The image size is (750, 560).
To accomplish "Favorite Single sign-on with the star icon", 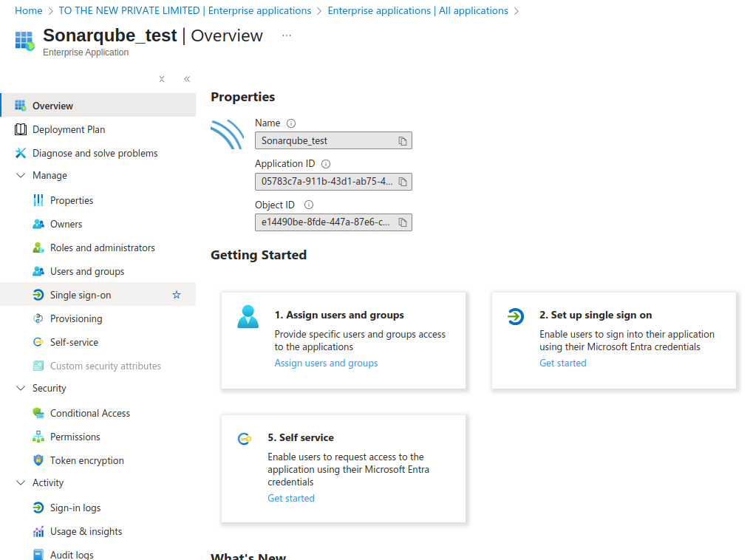I will [177, 295].
